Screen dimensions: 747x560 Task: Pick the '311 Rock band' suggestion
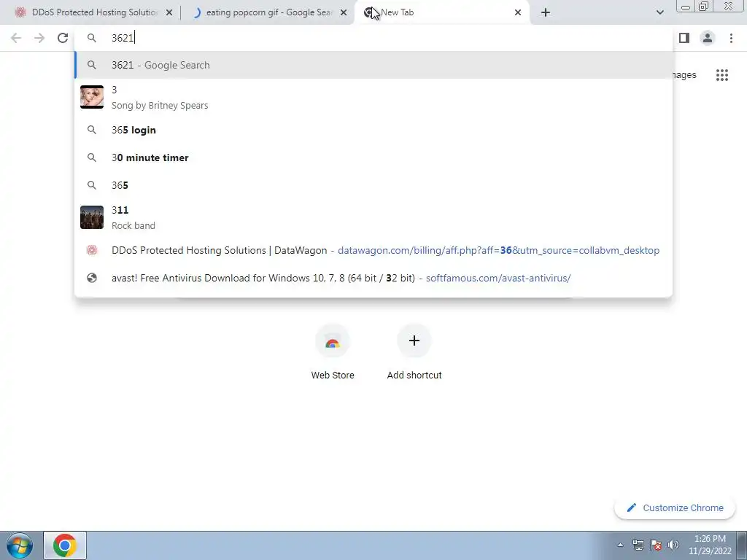tap(374, 217)
